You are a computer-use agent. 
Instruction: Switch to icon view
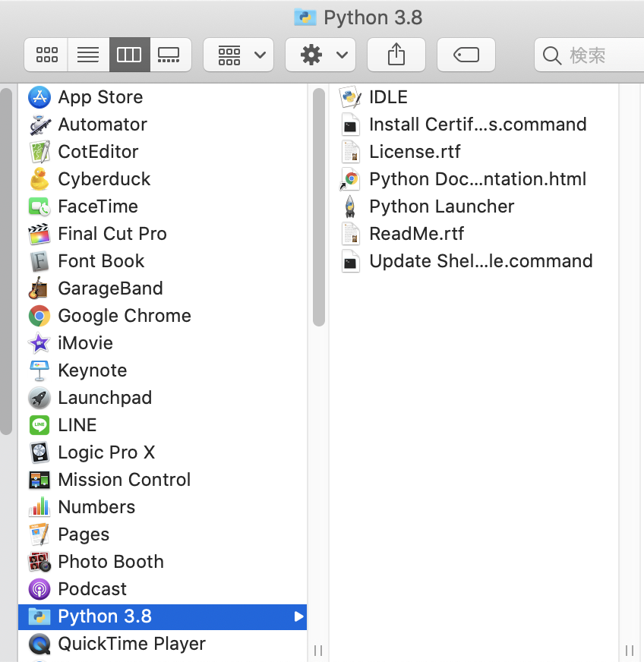(x=46, y=55)
